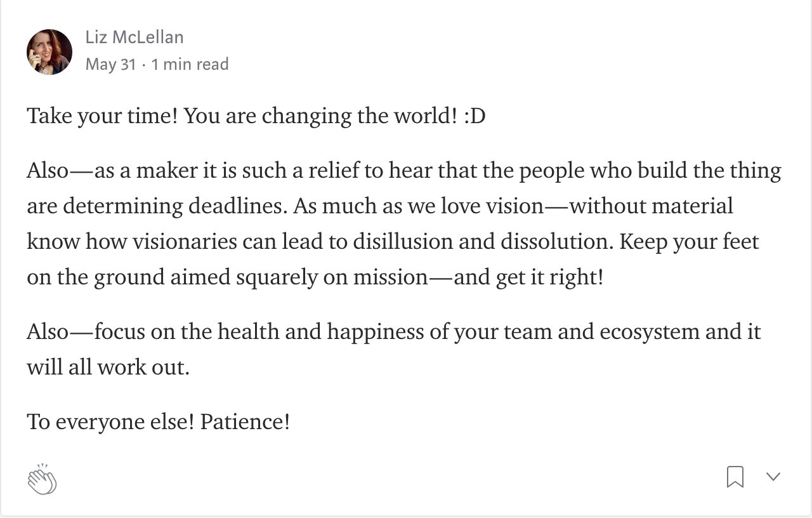
Task: Click "You are changing the world!" sentence
Action: [320, 116]
